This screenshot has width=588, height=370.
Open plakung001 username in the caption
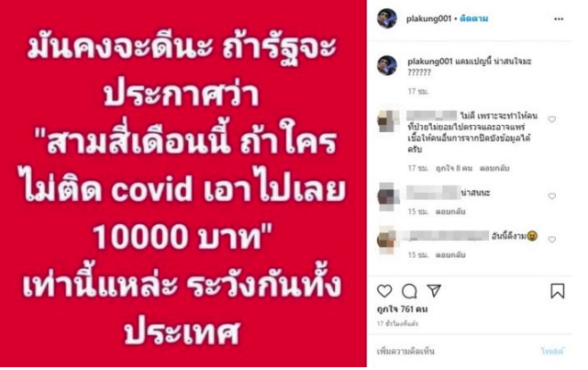[x=430, y=62]
